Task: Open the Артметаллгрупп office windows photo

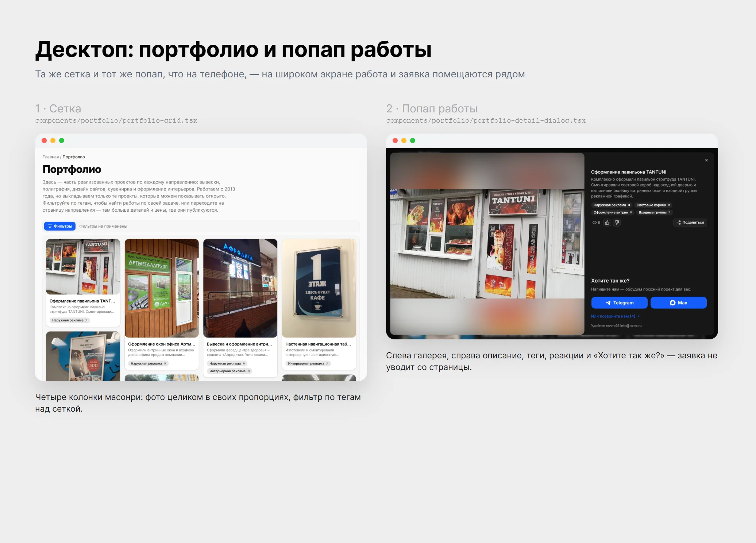Action: 162,288
